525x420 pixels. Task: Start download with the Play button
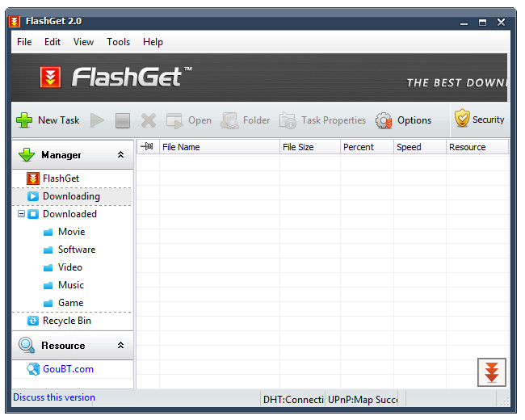pyautogui.click(x=97, y=120)
